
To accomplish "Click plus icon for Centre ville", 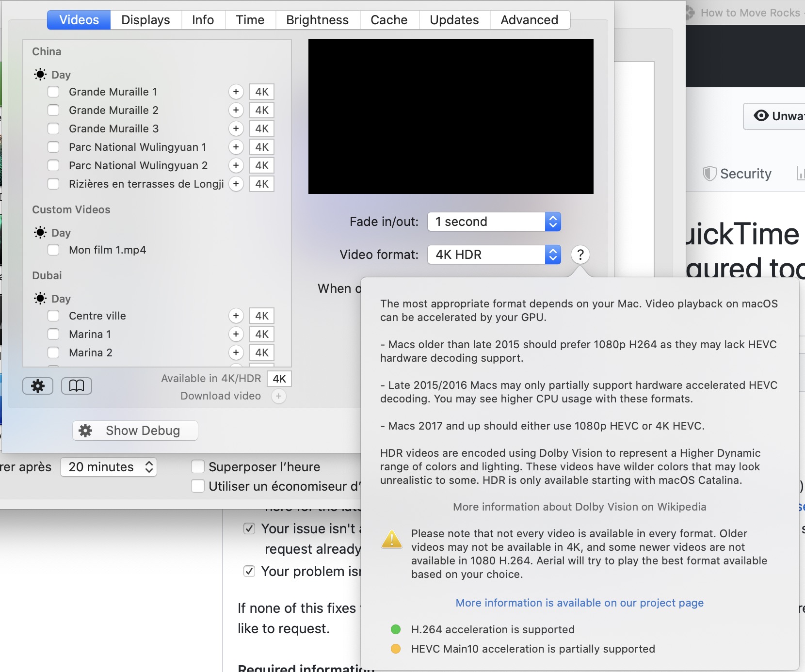I will [236, 316].
